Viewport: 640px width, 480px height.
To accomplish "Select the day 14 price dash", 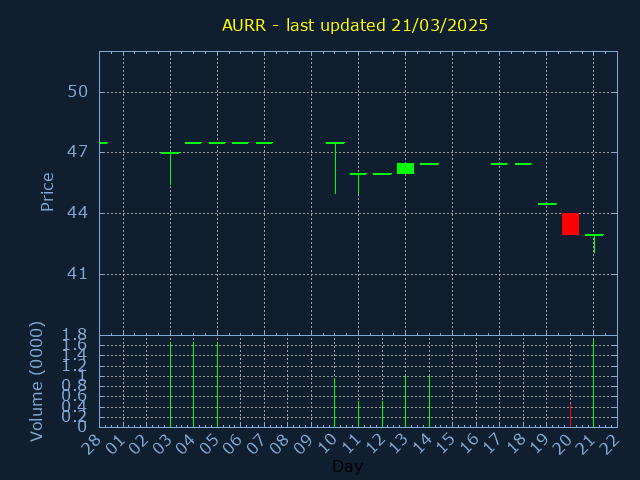I will tap(429, 164).
